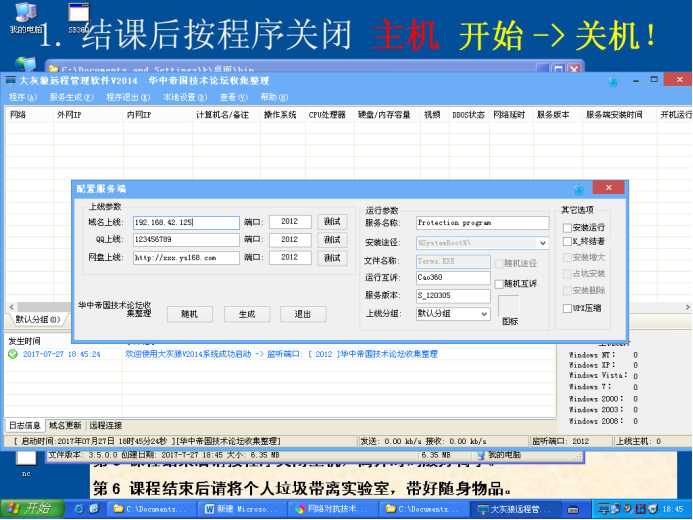Click the 监听端口: 2012 status bar entry
This screenshot has width=693, height=520.
pyautogui.click(x=560, y=441)
